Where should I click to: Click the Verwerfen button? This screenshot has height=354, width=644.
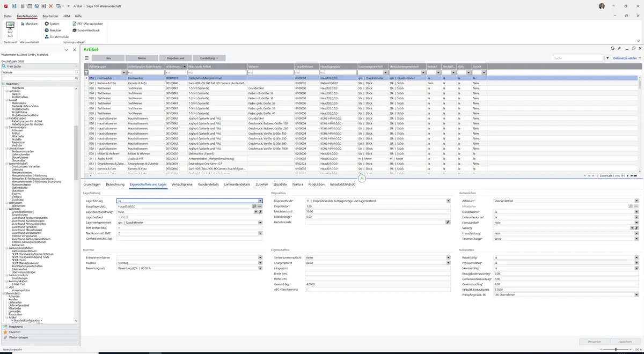coord(594,342)
